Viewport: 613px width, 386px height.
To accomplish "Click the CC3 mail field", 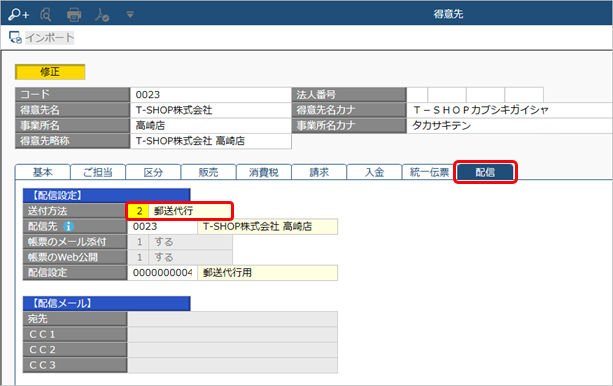I will tap(233, 365).
